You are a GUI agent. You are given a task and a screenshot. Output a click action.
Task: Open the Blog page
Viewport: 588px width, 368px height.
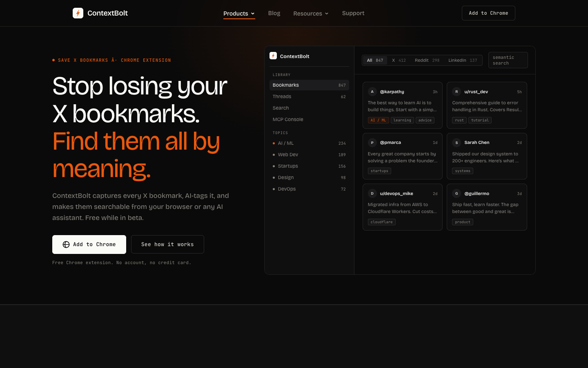pyautogui.click(x=274, y=13)
